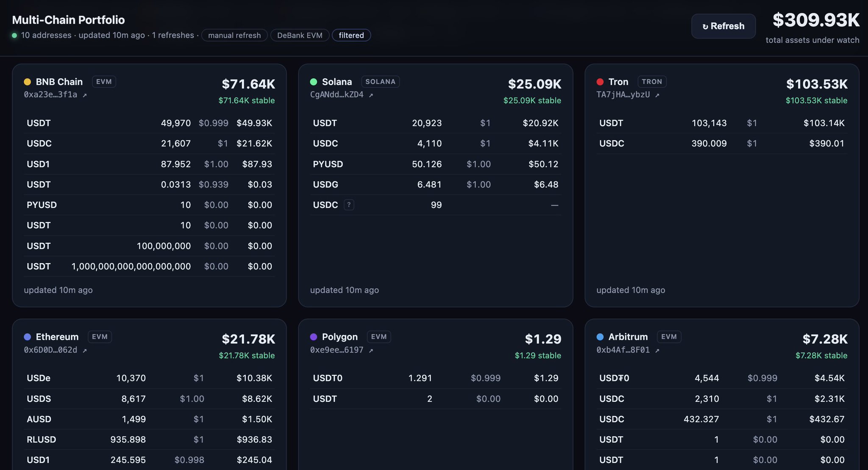This screenshot has height=470, width=868.
Task: Select the USD1 row showing $87.93
Action: click(x=149, y=164)
